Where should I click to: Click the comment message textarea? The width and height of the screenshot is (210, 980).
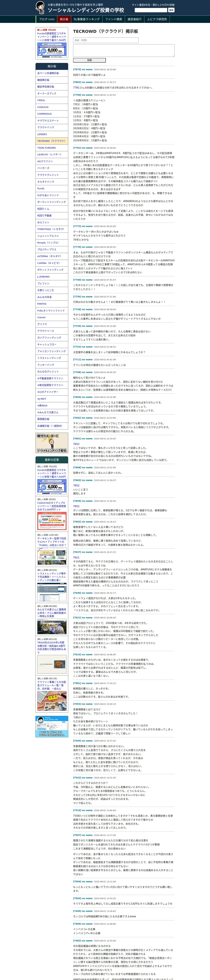click(123, 51)
